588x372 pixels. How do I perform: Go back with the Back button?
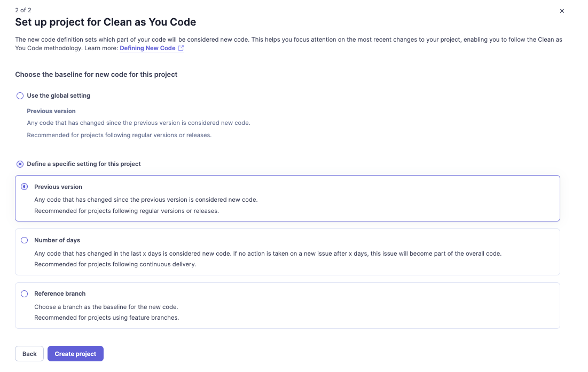(x=29, y=354)
